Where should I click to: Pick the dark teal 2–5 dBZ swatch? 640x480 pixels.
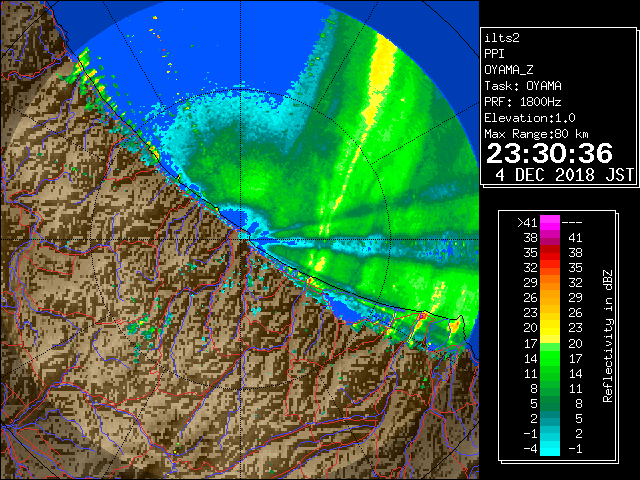(x=550, y=418)
